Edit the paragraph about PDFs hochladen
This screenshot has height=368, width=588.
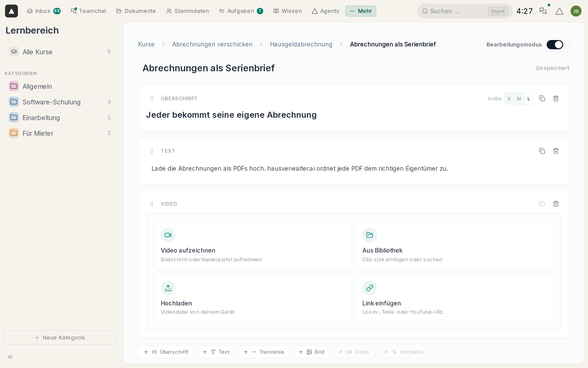(300, 168)
